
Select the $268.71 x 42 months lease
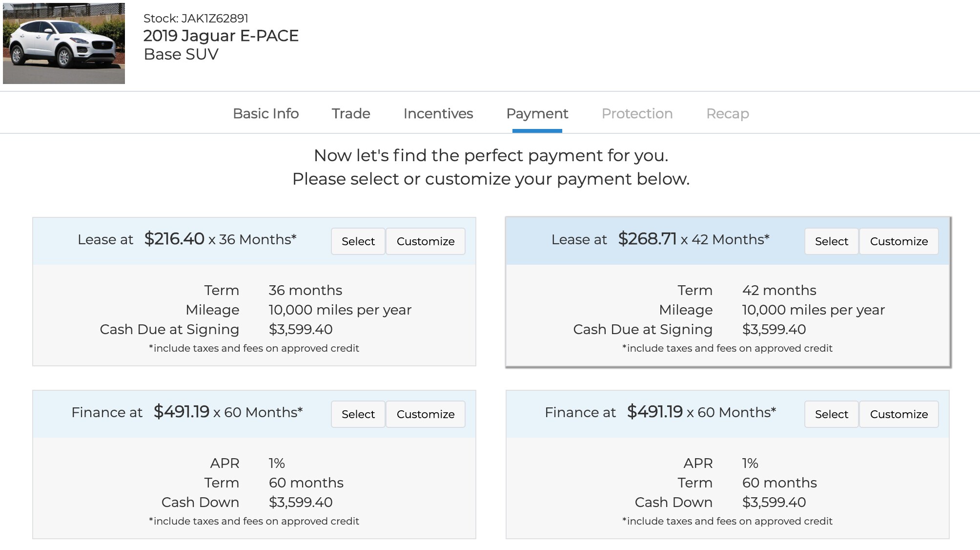831,241
